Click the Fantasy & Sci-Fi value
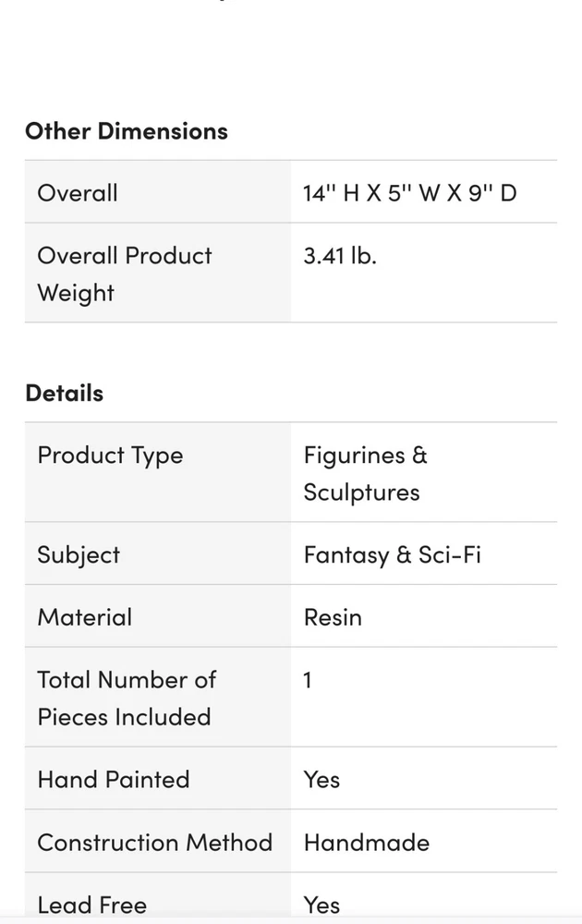Screen dimensions: 582x924 click(392, 554)
